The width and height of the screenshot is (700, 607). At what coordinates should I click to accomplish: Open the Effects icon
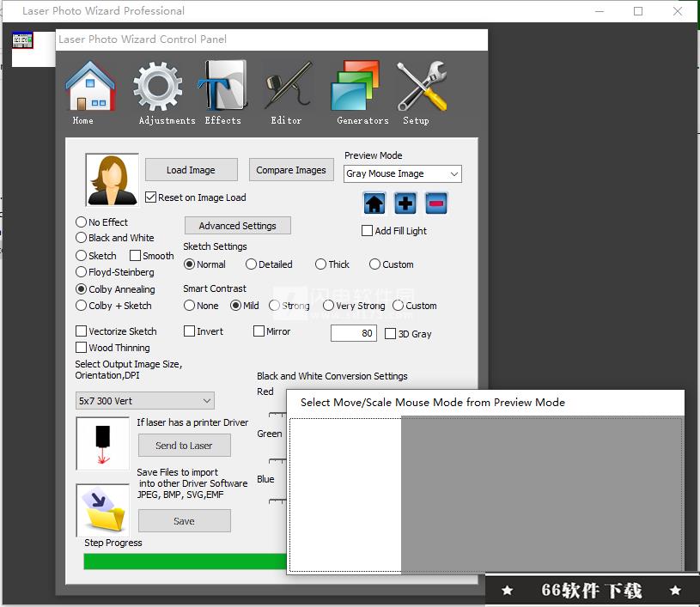click(x=222, y=86)
